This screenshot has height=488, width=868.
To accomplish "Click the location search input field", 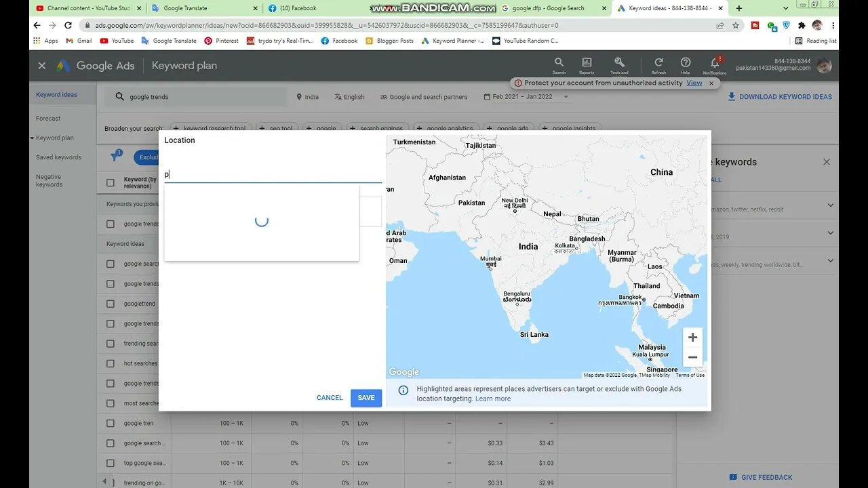I will coord(273,174).
